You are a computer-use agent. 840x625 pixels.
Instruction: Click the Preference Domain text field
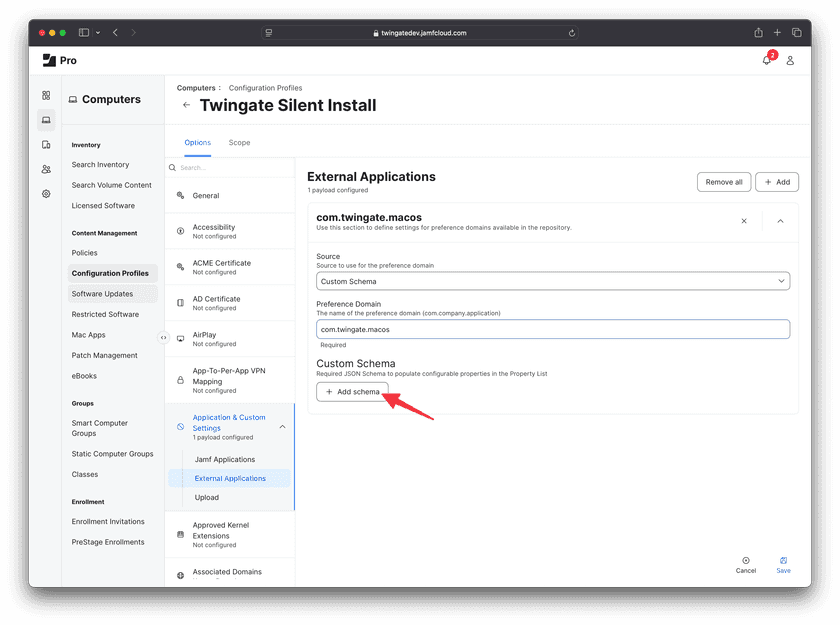point(553,329)
